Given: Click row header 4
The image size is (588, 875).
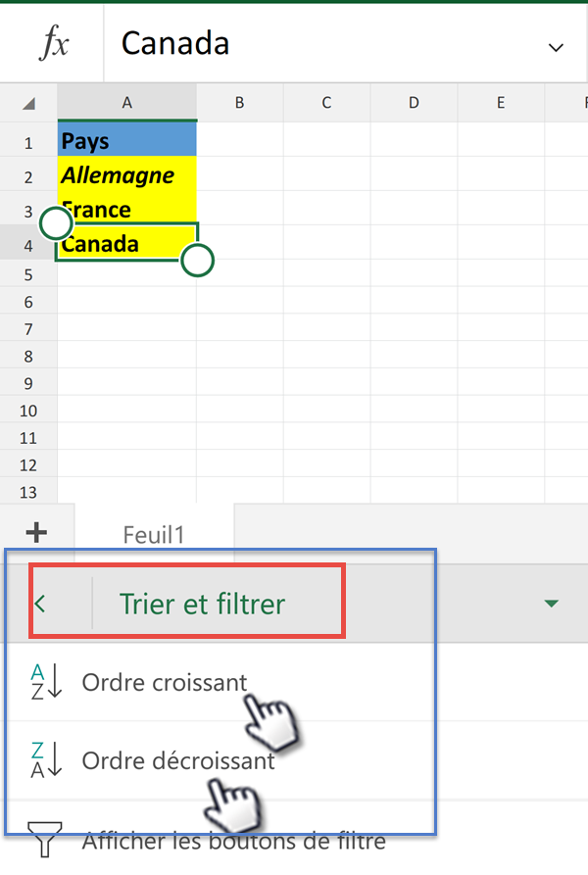Looking at the screenshot, I should (28, 243).
